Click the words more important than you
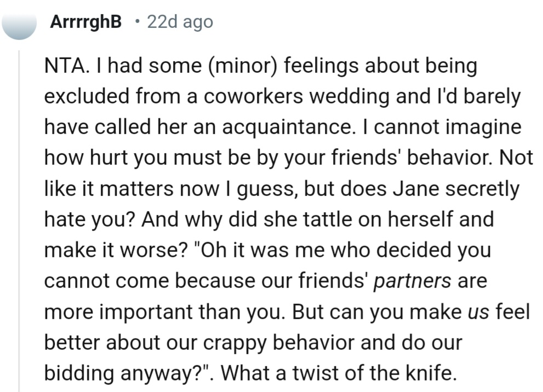Viewport: 543px width, 392px height. 163,312
